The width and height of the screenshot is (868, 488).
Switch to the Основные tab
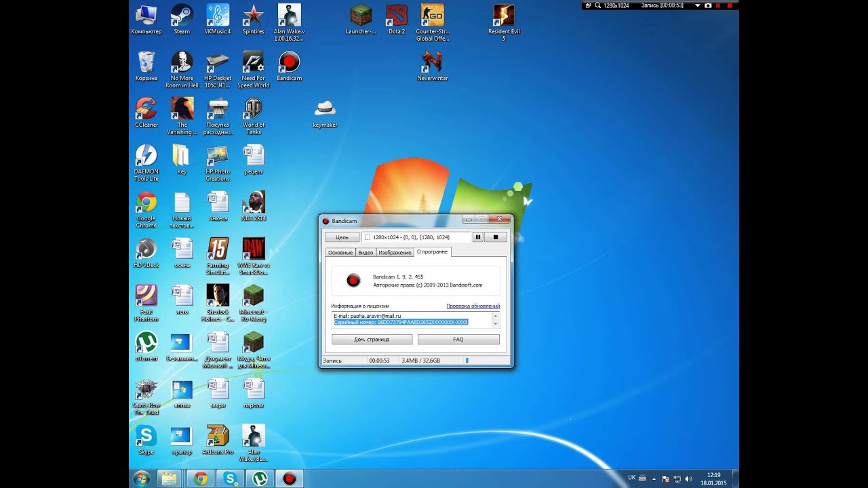pyautogui.click(x=340, y=252)
